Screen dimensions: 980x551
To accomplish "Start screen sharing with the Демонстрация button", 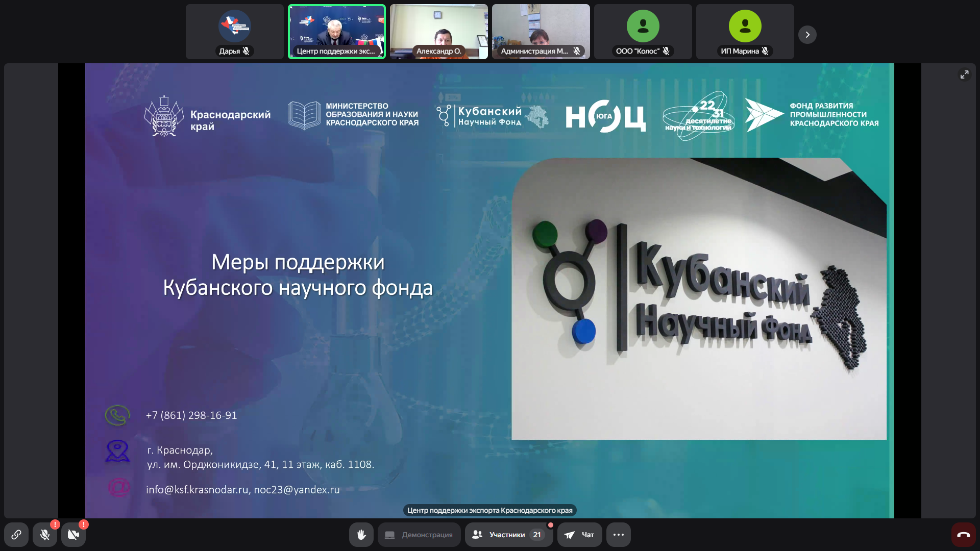I will (x=419, y=535).
